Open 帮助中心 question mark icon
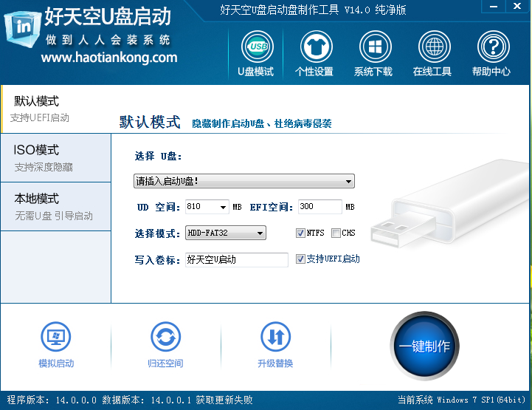The width and height of the screenshot is (532, 410). pos(494,47)
